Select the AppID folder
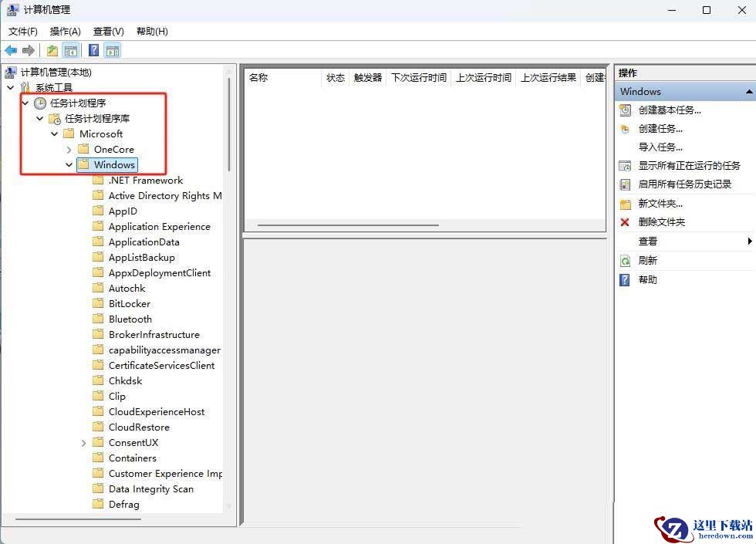 tap(123, 211)
